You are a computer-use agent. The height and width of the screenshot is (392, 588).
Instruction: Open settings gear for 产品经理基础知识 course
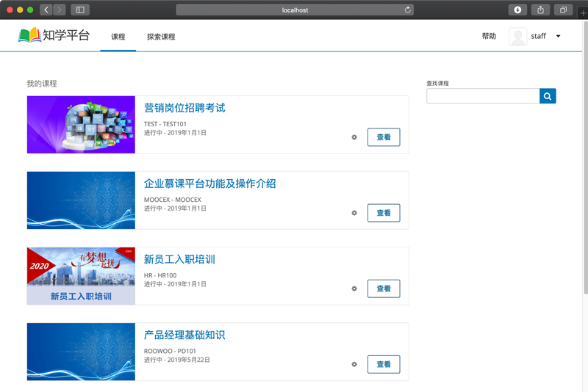click(x=354, y=364)
